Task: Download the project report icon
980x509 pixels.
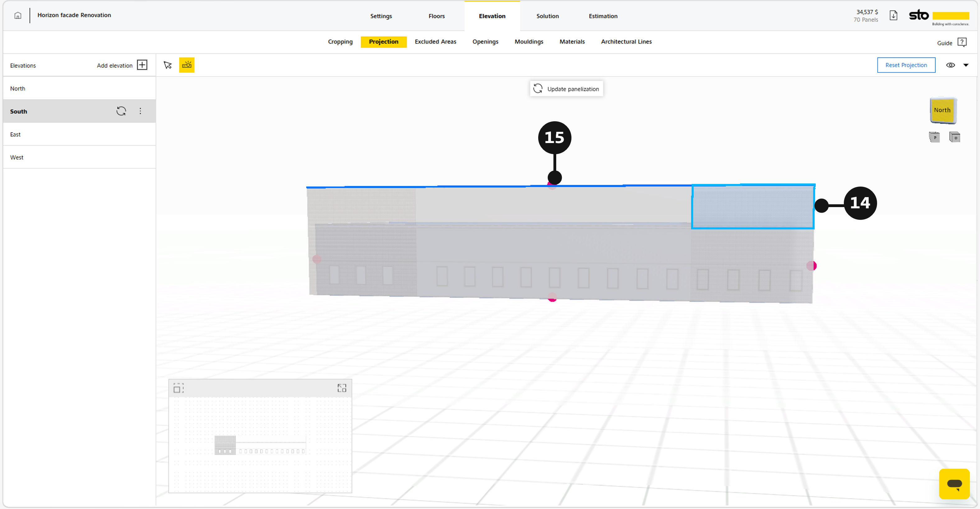Action: [x=893, y=16]
